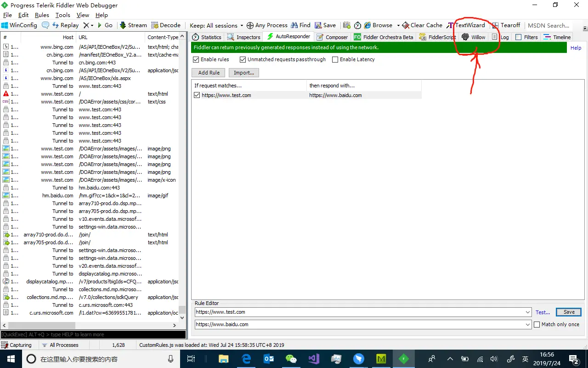Open File Explorer from taskbar
The image size is (588, 368).
[224, 359]
